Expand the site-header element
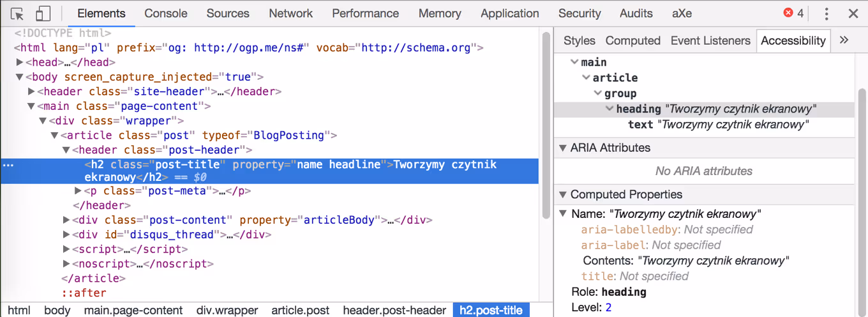This screenshot has height=317, width=868. pyautogui.click(x=31, y=92)
